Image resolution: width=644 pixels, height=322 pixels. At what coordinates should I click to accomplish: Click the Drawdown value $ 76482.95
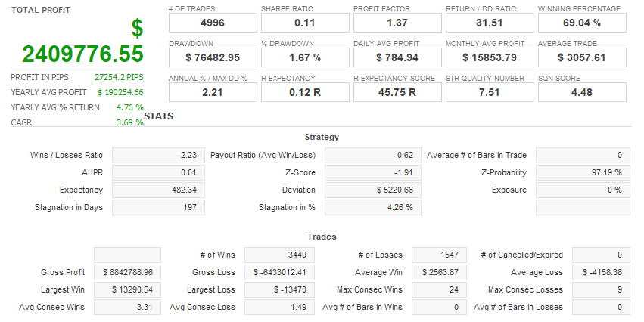pos(213,57)
